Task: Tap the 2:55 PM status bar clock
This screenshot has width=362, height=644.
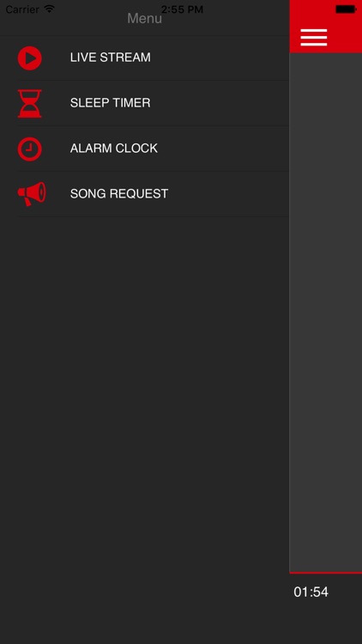Action: pos(182,9)
